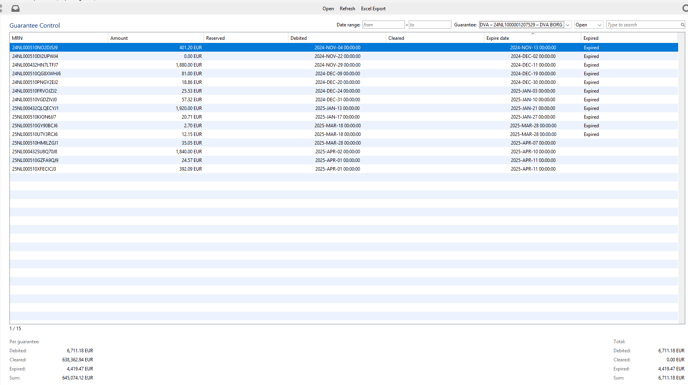Click the 638,362.94 EUR cleared total
The image size is (688, 385).
coord(78,360)
